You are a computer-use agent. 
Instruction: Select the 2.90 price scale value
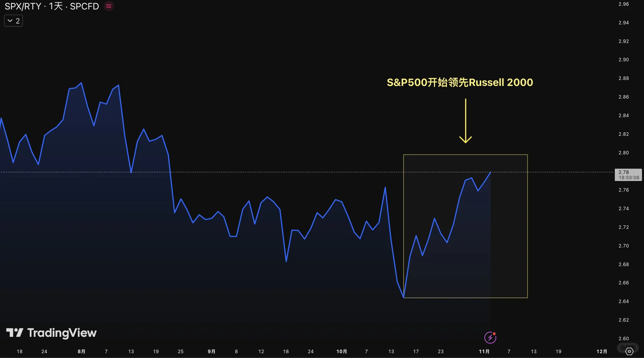[x=624, y=60]
